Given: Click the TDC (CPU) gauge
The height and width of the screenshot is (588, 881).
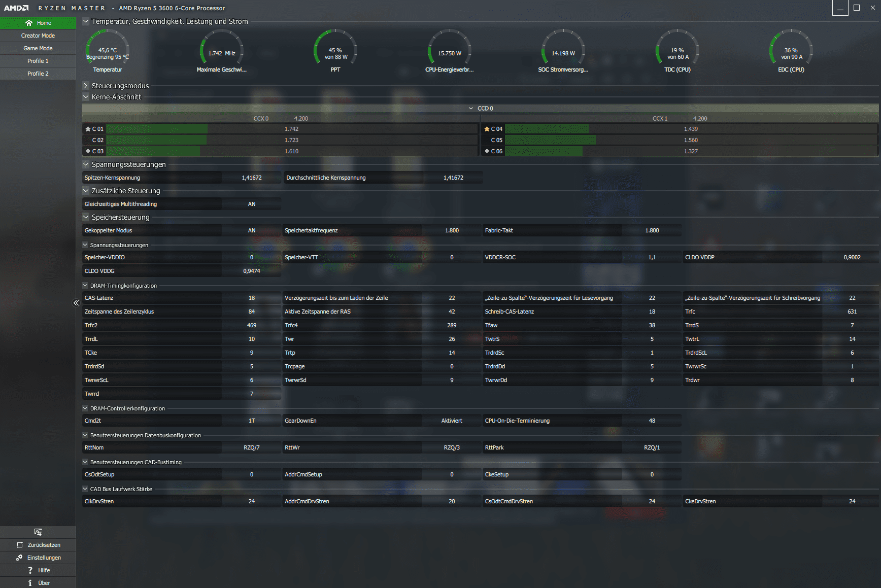Looking at the screenshot, I should point(677,51).
